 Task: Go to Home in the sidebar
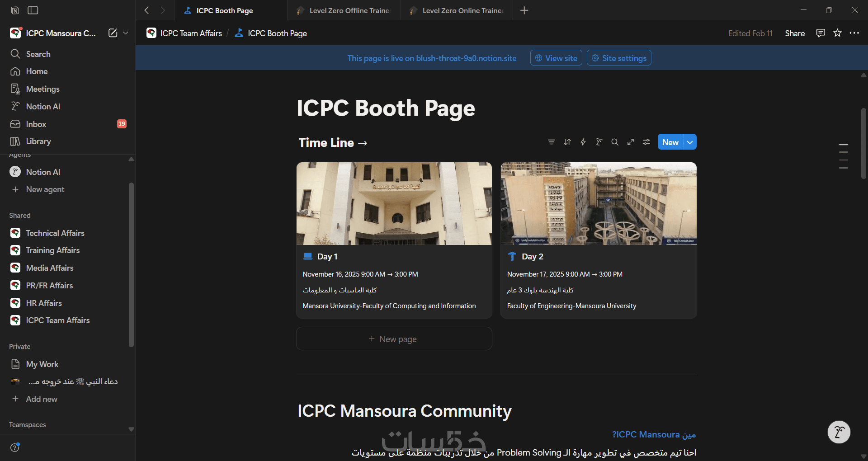coord(68,71)
